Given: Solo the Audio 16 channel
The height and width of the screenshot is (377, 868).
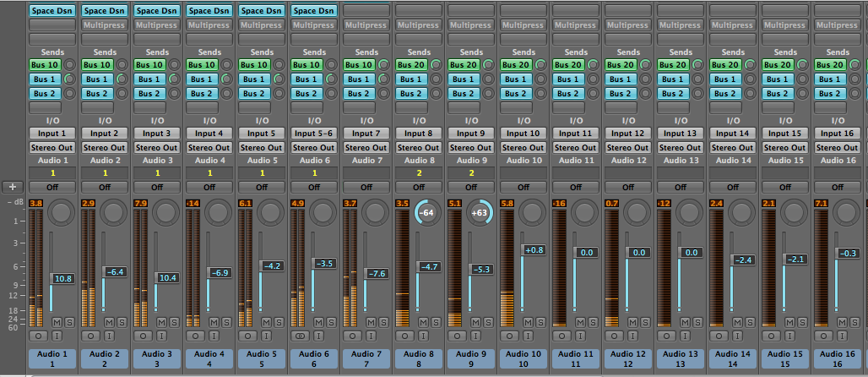Looking at the screenshot, I should (854, 322).
